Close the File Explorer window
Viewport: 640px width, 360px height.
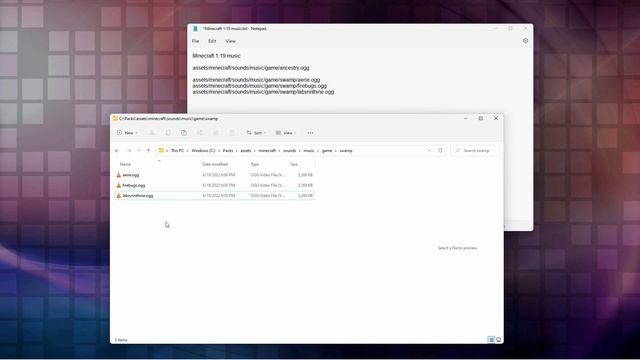(496, 118)
